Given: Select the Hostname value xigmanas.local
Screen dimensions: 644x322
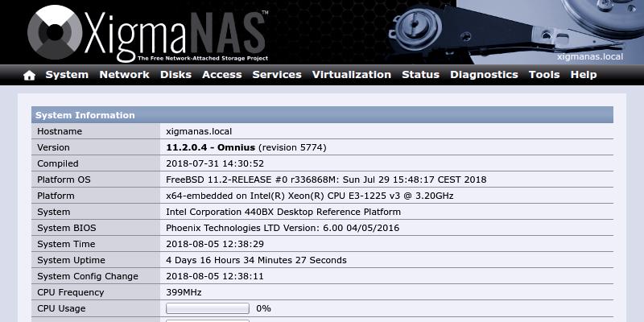Looking at the screenshot, I should pos(198,131).
